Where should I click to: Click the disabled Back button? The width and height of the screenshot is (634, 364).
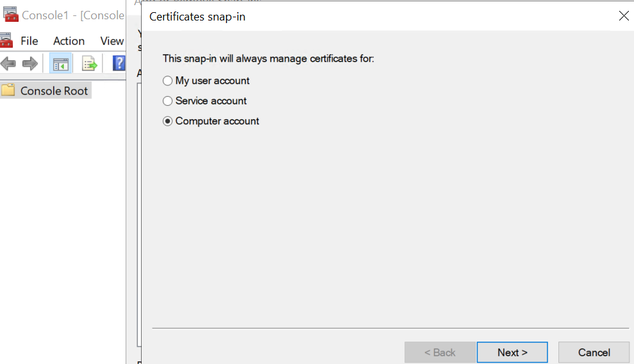[x=440, y=352]
